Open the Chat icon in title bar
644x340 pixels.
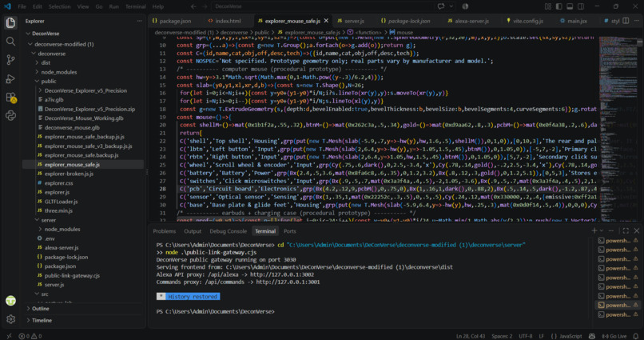(x=441, y=6)
